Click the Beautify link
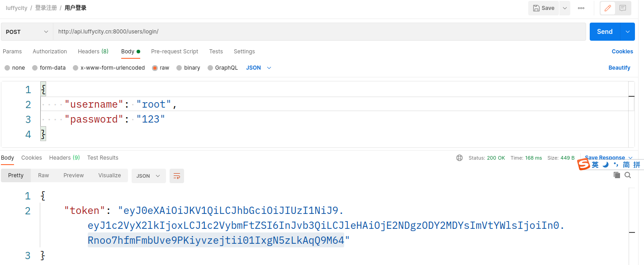Viewport: 644px width, 265px height. 619,68
